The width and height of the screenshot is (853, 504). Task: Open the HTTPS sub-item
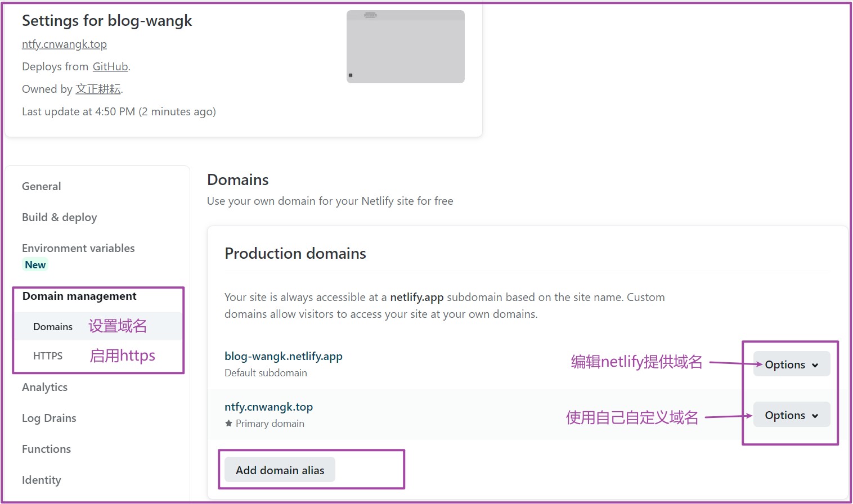(x=48, y=355)
